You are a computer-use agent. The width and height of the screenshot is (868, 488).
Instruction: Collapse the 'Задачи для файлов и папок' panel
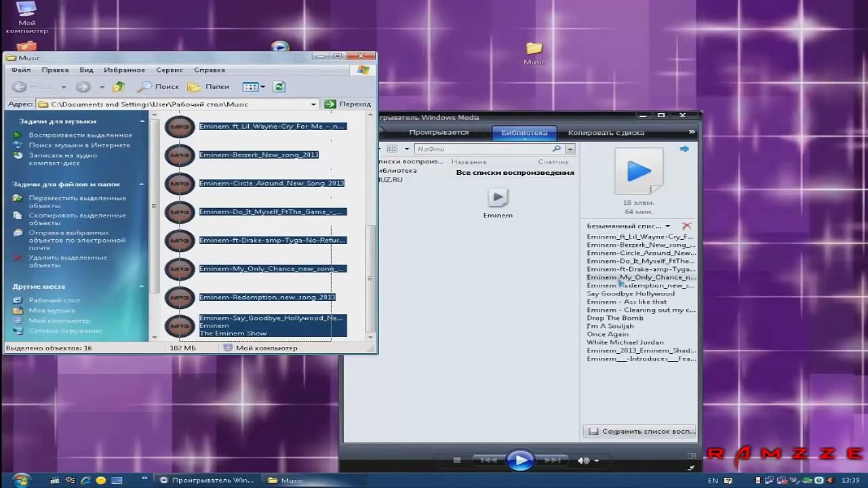click(x=142, y=184)
